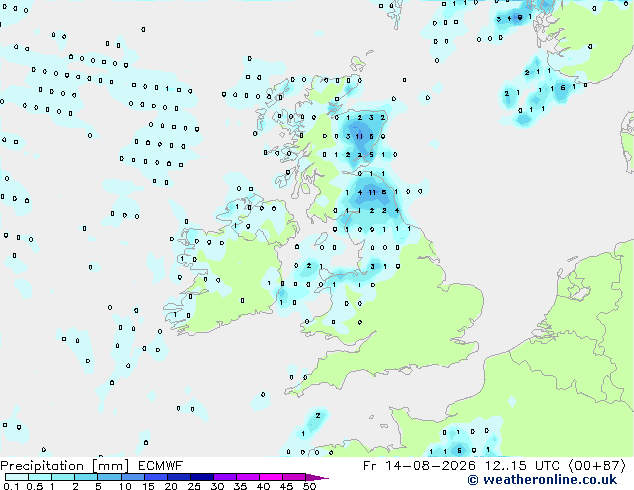The width and height of the screenshot is (634, 490).
Task: Click the 'Fr' weekday abbreviation
Action: coord(370,466)
